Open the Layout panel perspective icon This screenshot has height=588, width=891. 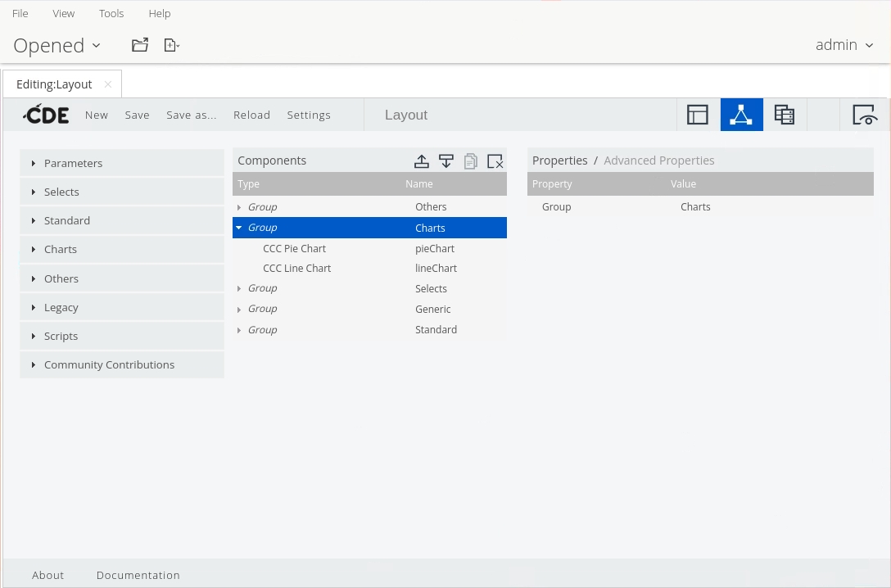click(x=698, y=115)
